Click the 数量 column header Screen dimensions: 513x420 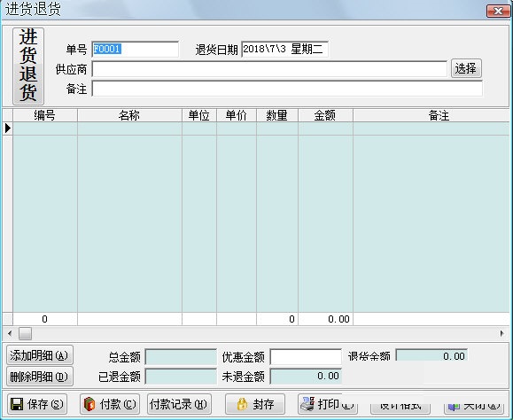277,115
